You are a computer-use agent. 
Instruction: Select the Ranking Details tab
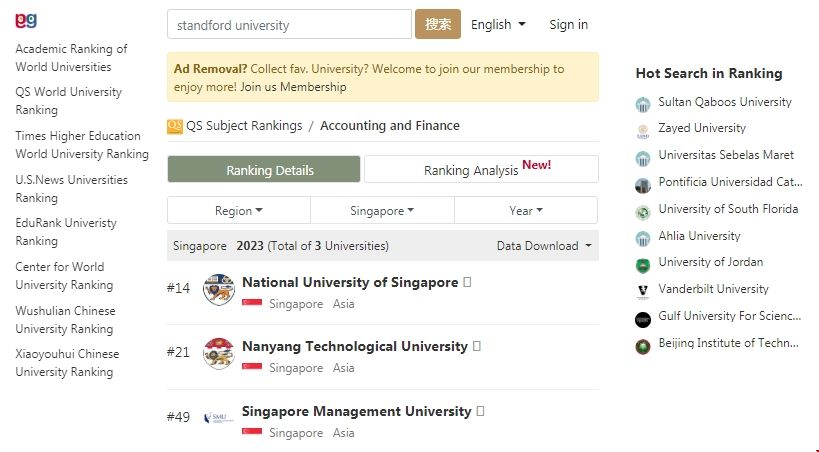tap(264, 170)
